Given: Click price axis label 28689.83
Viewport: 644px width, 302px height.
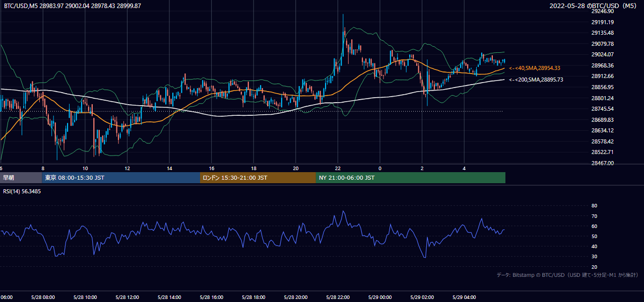Looking at the screenshot, I should [x=602, y=120].
